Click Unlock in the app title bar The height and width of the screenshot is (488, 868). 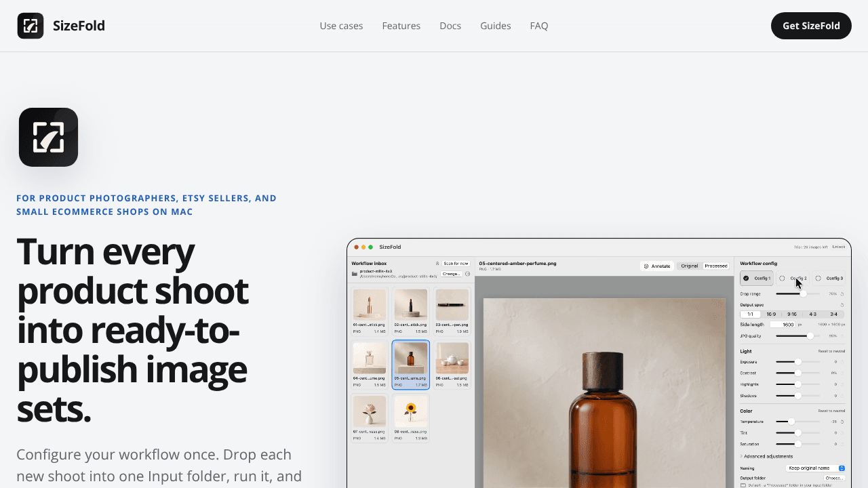pos(839,247)
